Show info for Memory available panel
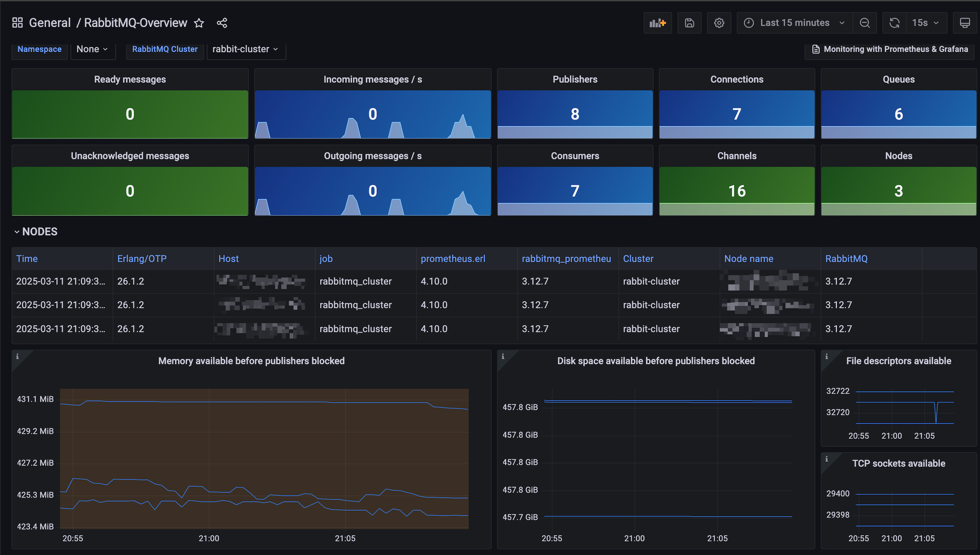Viewport: 980px width, 555px height. (x=17, y=357)
